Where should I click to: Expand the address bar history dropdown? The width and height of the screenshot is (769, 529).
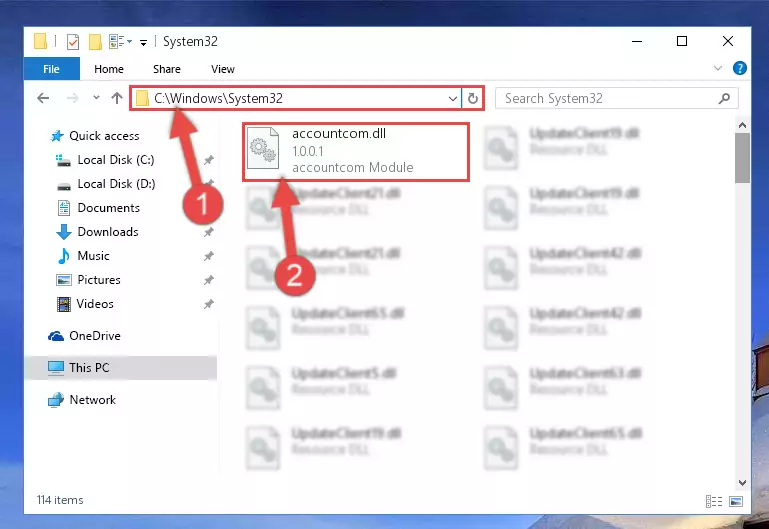453,99
